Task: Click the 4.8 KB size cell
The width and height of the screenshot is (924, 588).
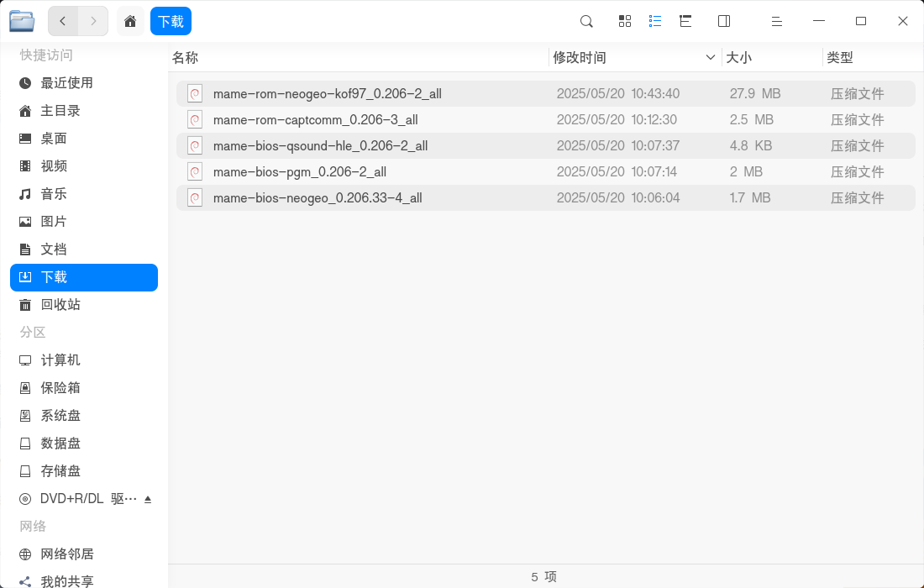Action: click(751, 145)
